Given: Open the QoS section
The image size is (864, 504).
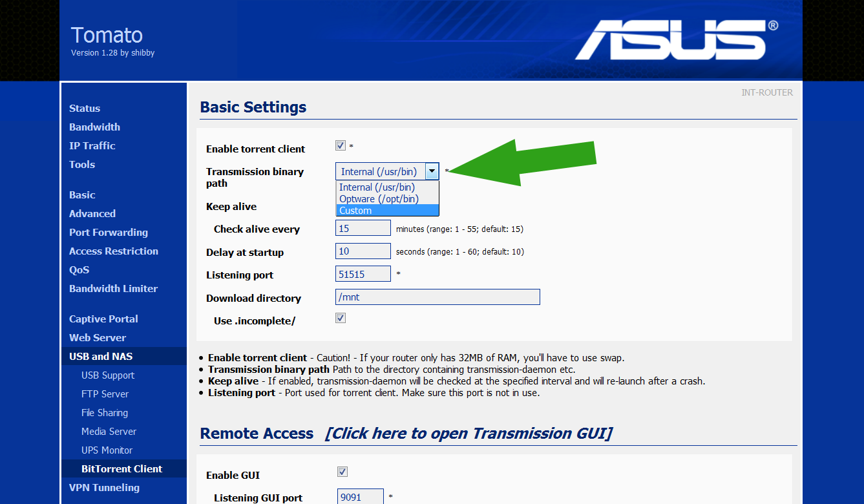Looking at the screenshot, I should pos(79,270).
